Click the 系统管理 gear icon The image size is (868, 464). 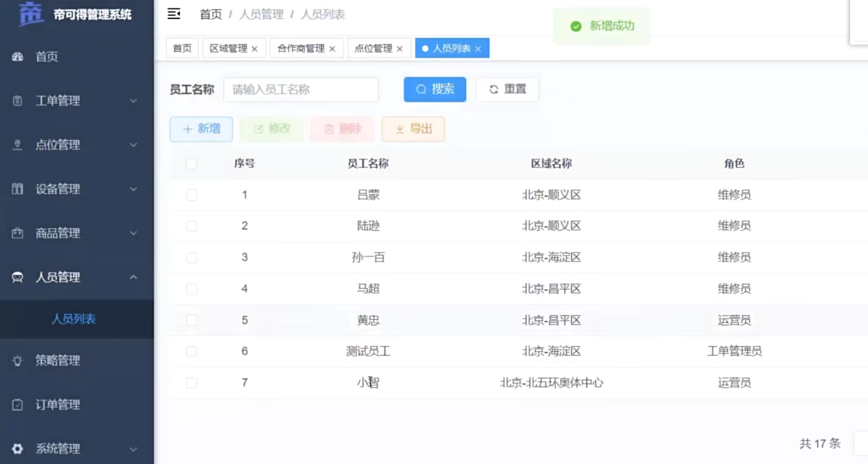[x=18, y=449]
